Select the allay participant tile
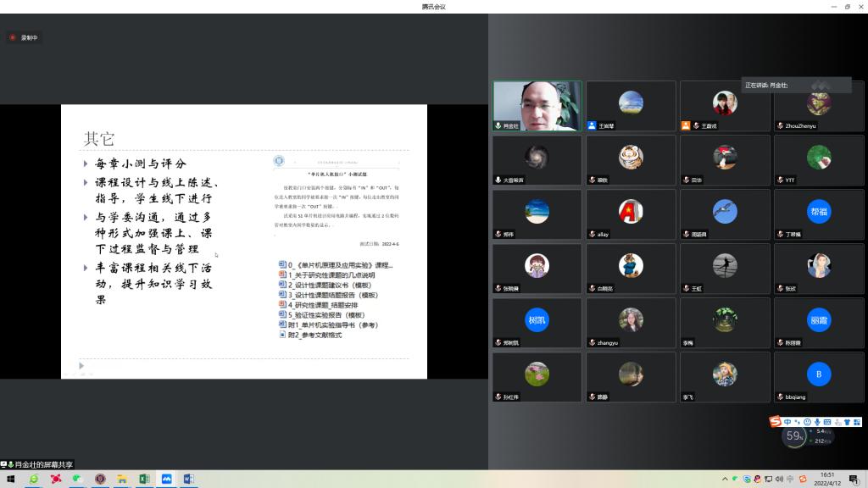 (631, 215)
